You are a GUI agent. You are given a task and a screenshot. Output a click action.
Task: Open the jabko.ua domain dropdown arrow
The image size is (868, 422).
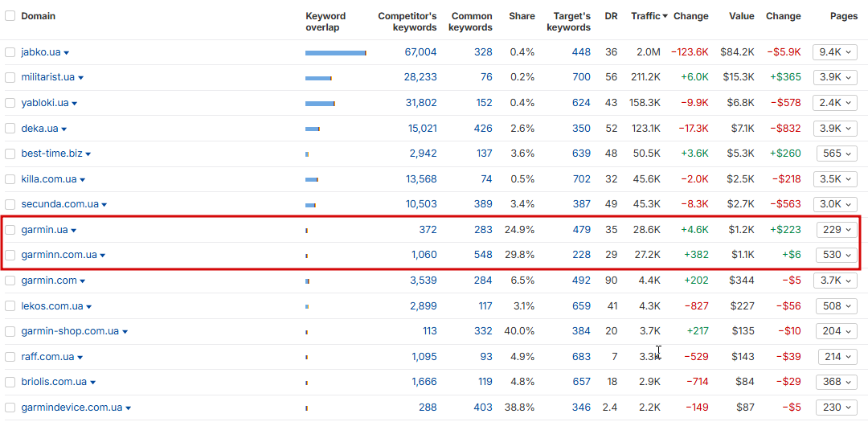tap(67, 53)
